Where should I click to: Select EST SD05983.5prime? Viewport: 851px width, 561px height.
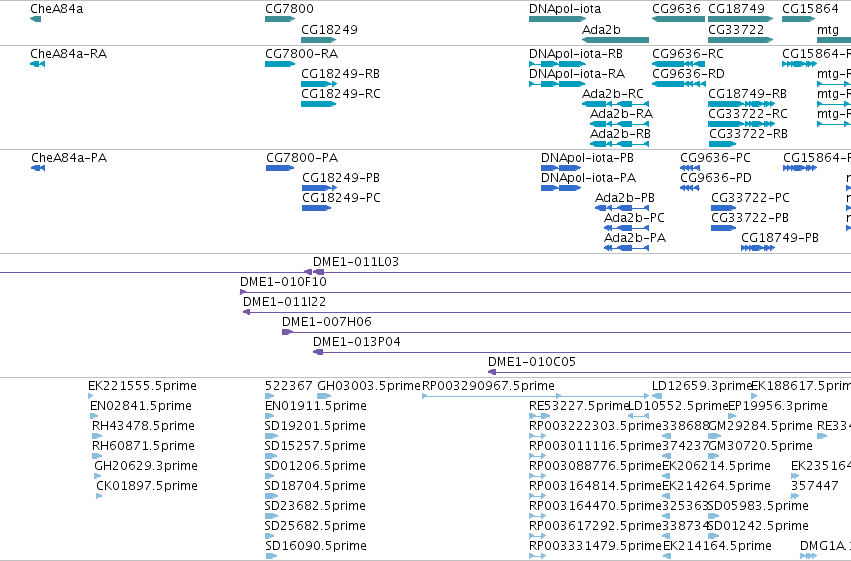tap(758, 506)
